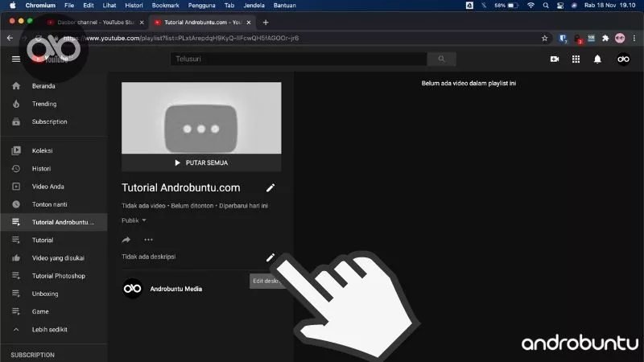This screenshot has height=362, width=644.
Task: Open macOS Spotlight search icon
Action: tap(546, 6)
